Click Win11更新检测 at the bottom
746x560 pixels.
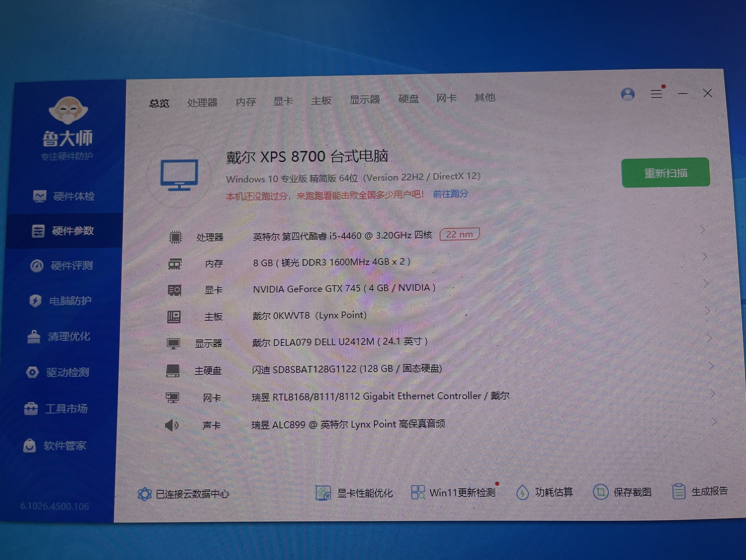click(x=454, y=493)
